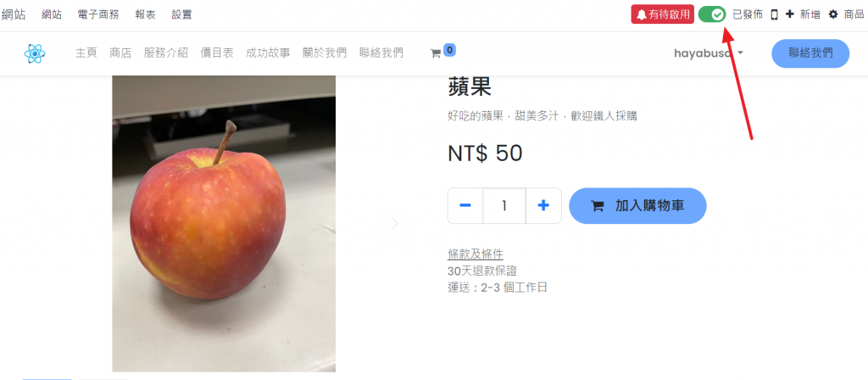The height and width of the screenshot is (380, 868).
Task: Open the 設置 menu
Action: pos(181,15)
